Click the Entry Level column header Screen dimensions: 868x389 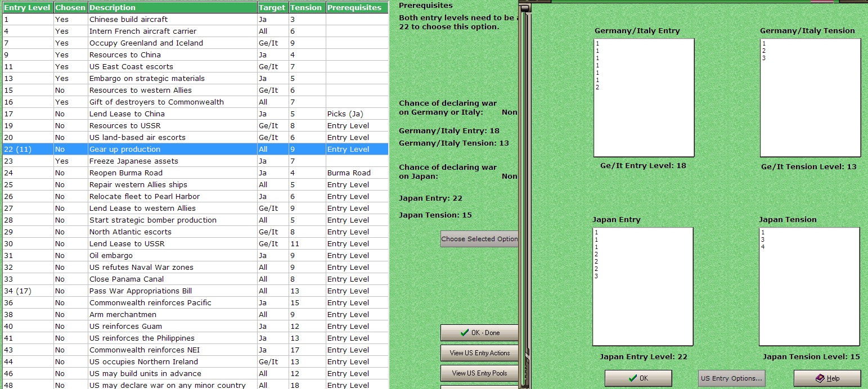click(x=28, y=7)
